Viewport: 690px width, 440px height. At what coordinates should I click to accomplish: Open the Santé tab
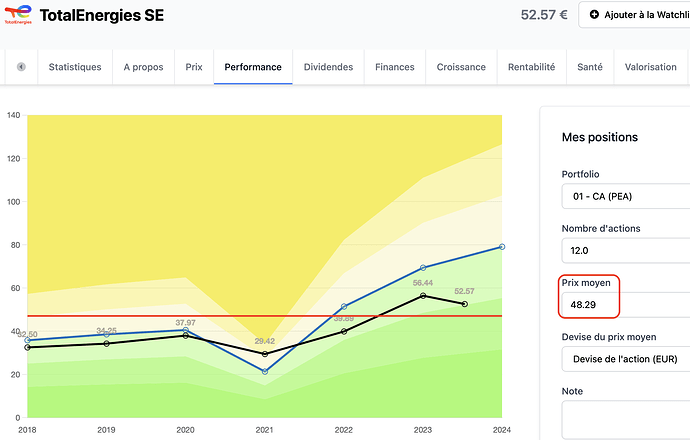(590, 67)
